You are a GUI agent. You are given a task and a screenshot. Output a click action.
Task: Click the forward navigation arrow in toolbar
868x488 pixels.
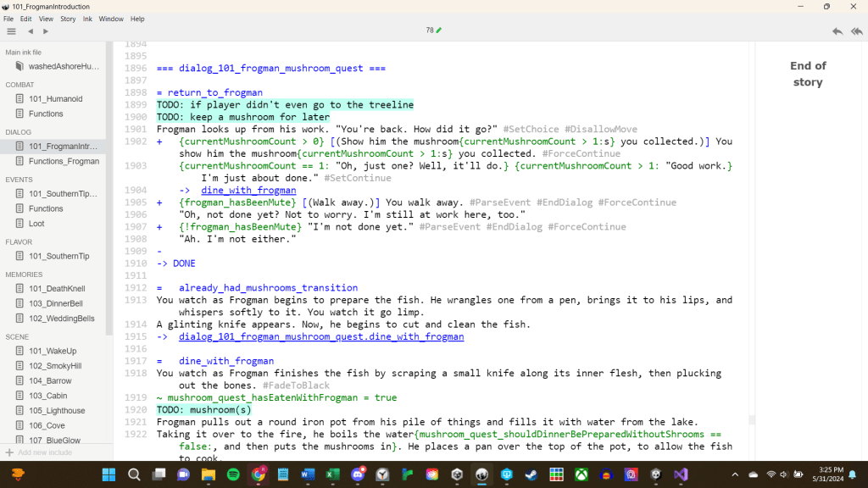[46, 31]
